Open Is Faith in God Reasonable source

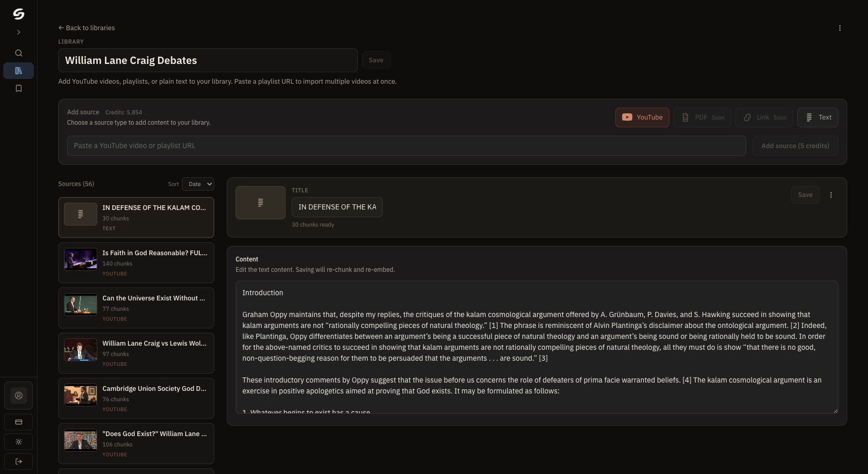[x=136, y=262]
